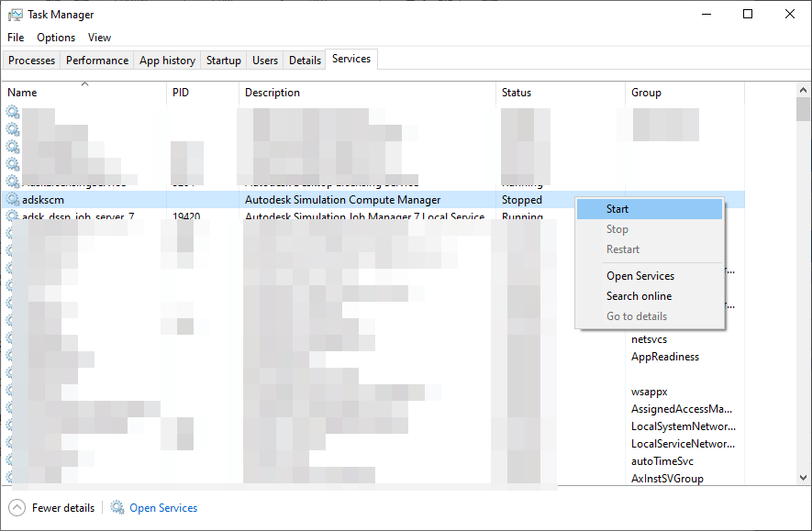The width and height of the screenshot is (812, 531).
Task: Click the gear icon beside adsk_dssp_job_server_7
Action: coord(12,216)
